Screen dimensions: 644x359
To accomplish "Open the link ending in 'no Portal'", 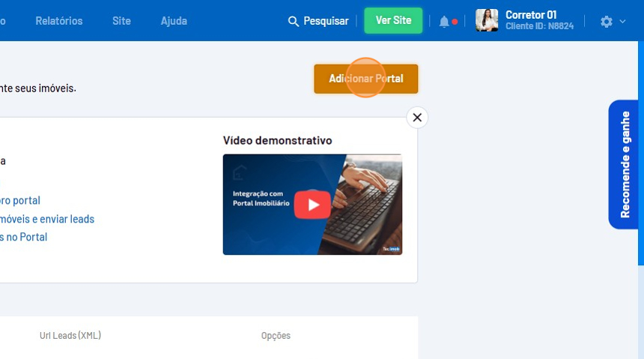I will pos(24,237).
